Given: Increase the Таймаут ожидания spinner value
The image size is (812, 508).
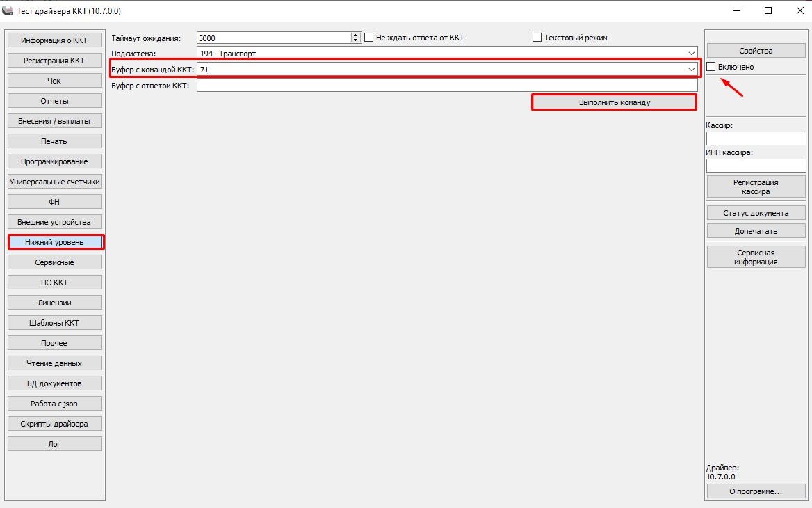Looking at the screenshot, I should [356, 35].
